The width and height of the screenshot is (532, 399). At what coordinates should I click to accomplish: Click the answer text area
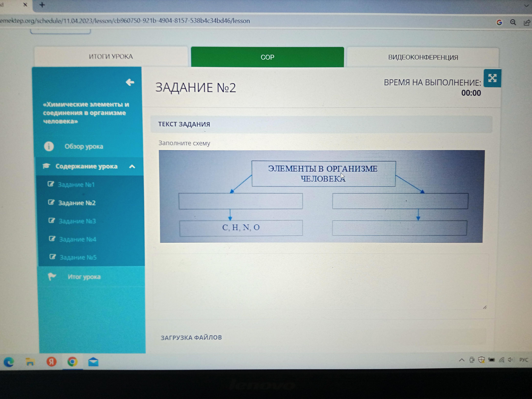[320, 281]
